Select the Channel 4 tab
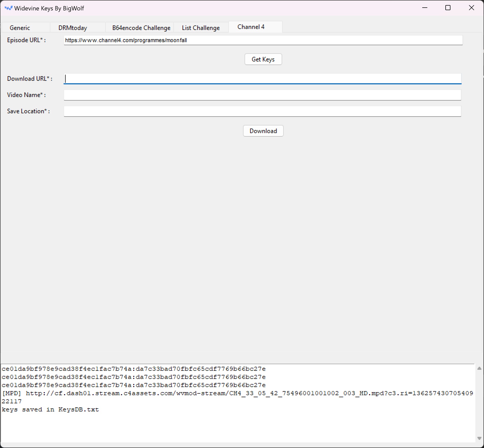 click(x=255, y=27)
